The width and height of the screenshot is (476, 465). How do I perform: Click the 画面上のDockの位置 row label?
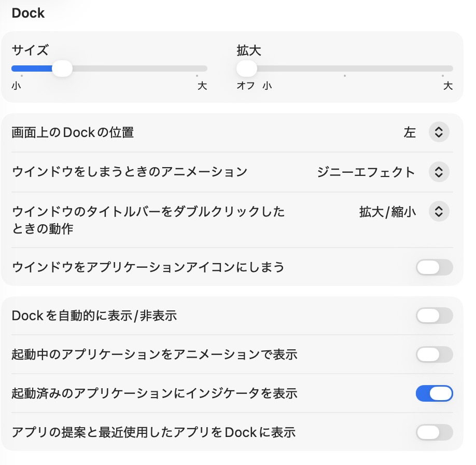point(73,132)
